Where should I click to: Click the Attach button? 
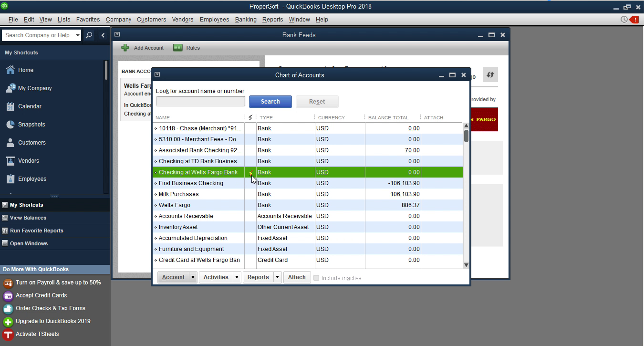297,277
